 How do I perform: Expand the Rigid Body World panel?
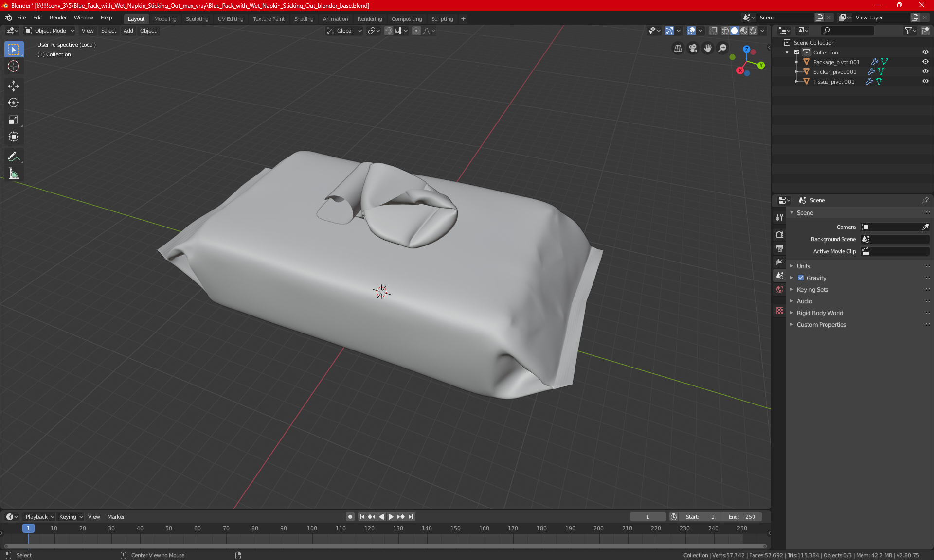[x=820, y=313]
